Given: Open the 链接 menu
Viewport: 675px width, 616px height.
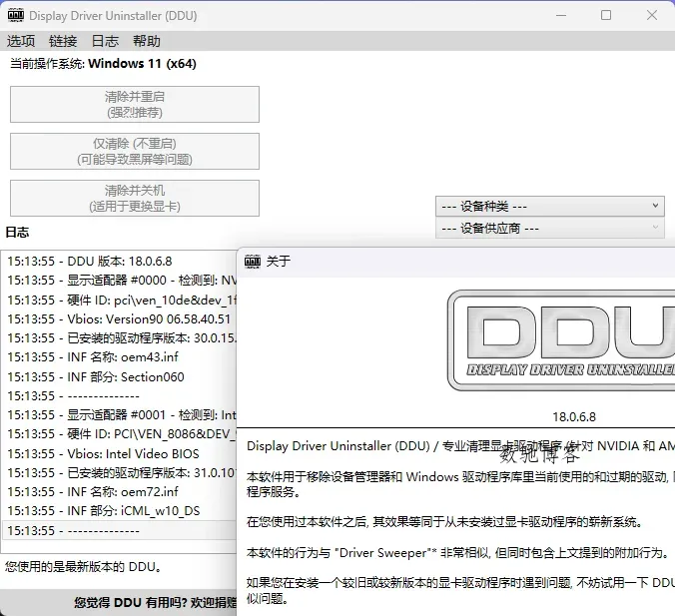Looking at the screenshot, I should (x=63, y=41).
